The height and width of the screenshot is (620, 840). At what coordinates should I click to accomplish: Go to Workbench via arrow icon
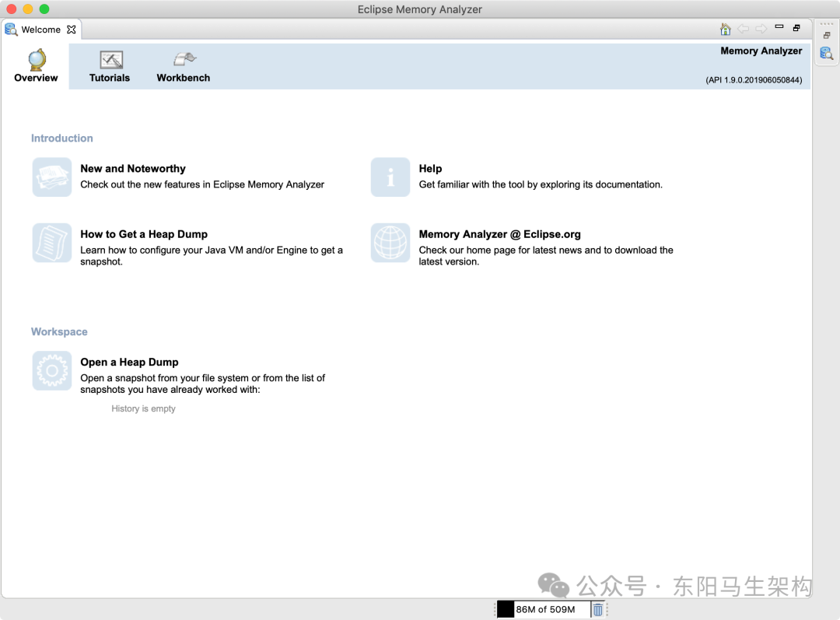coord(185,59)
